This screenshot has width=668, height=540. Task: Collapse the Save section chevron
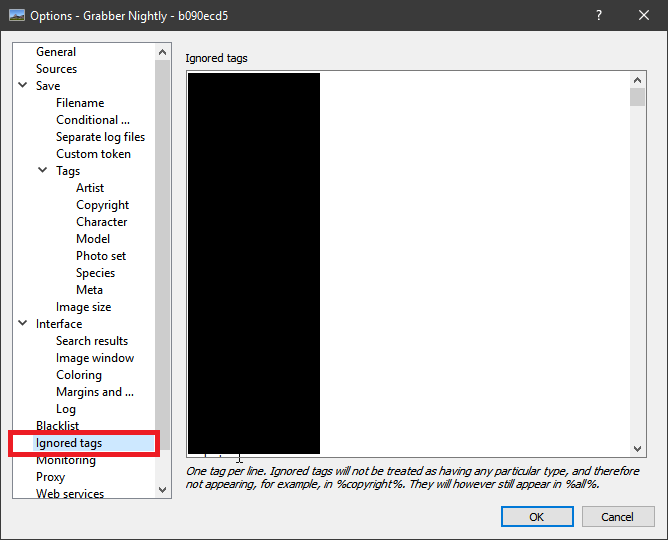(x=23, y=85)
